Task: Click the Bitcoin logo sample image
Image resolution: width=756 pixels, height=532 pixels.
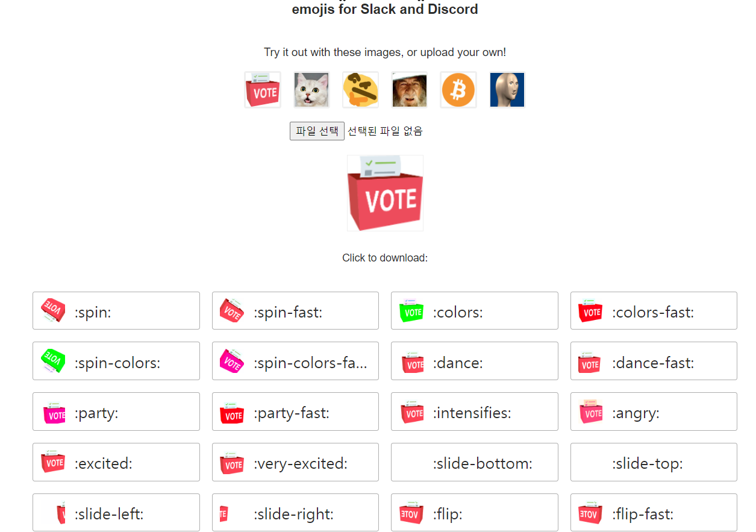Action: click(458, 89)
